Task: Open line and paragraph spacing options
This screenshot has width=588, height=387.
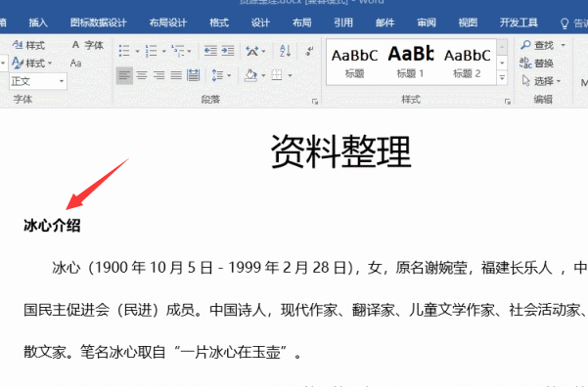Action: [x=217, y=75]
